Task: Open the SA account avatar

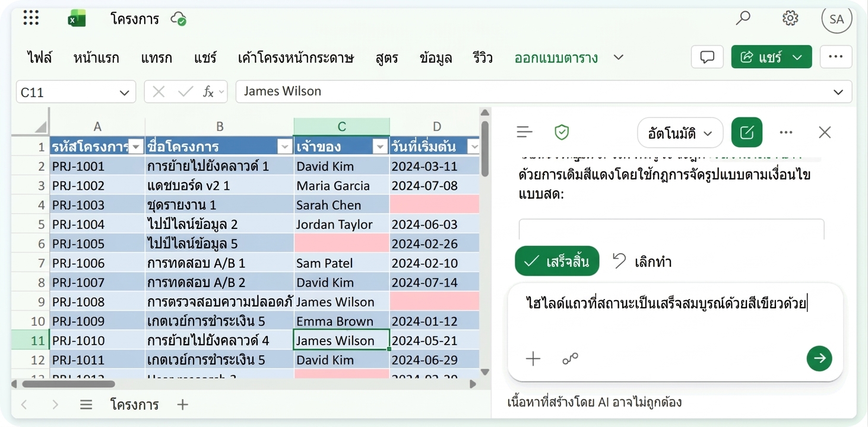Action: click(x=837, y=19)
